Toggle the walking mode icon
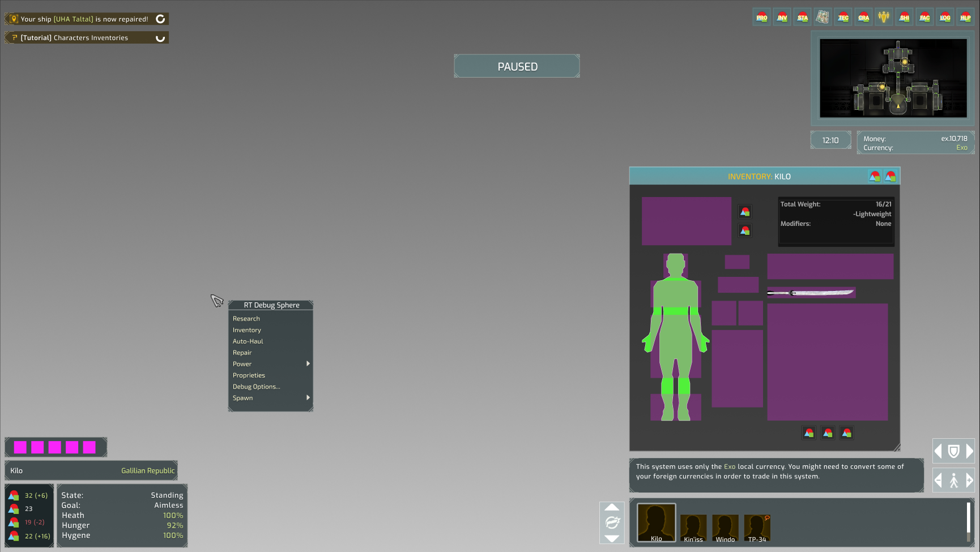980x552 pixels. (x=953, y=481)
